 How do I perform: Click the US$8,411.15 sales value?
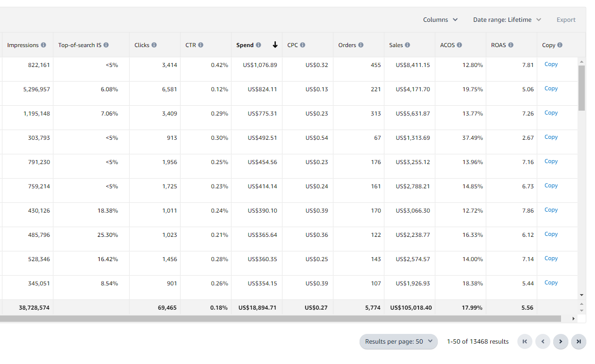point(413,65)
